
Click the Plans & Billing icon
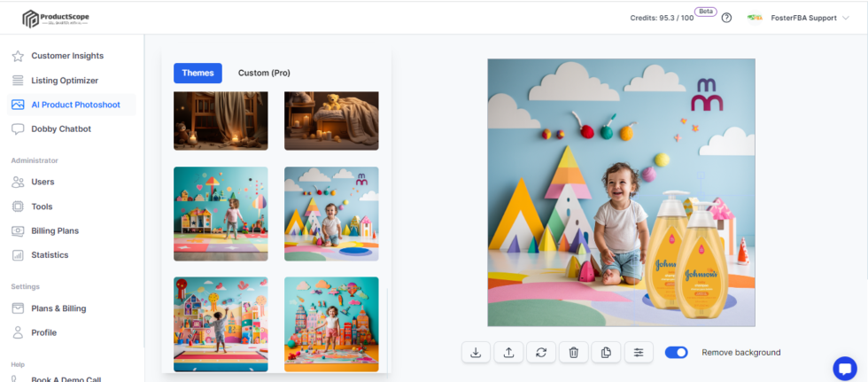pyautogui.click(x=18, y=308)
